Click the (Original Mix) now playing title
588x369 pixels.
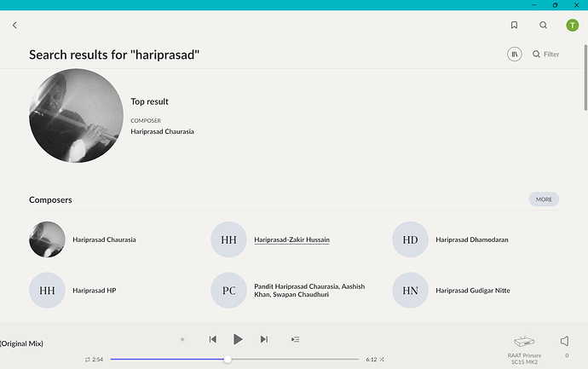[22, 343]
